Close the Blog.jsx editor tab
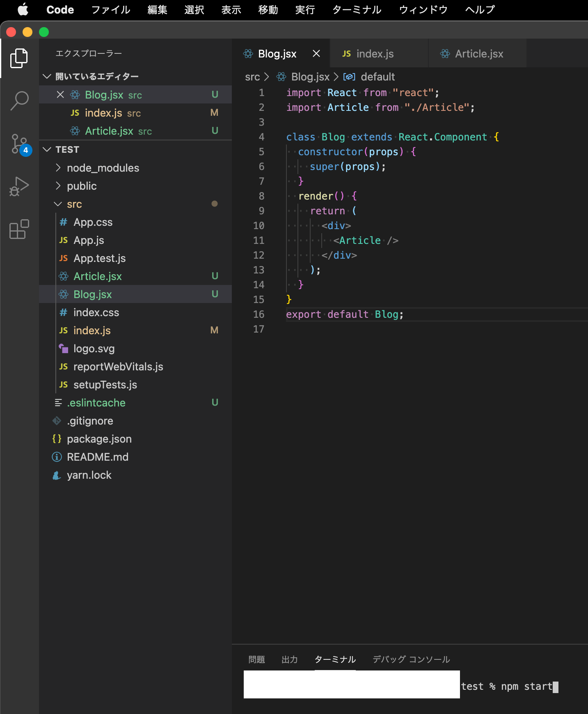This screenshot has height=714, width=588. click(x=316, y=53)
